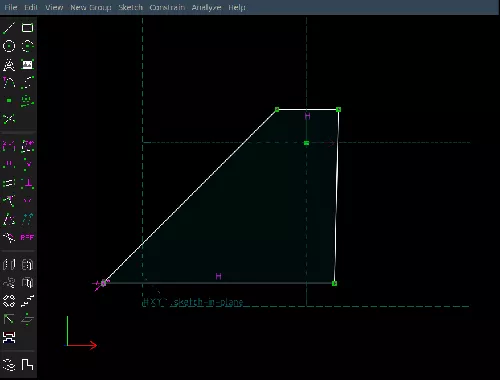Select the Circle sketch tool
This screenshot has width=500, height=380.
(x=9, y=46)
